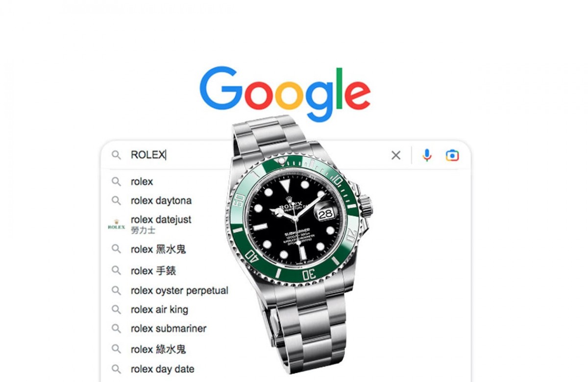Click the search icon beside rolex air king
Viewport: 588px width, 382px height.
click(116, 310)
